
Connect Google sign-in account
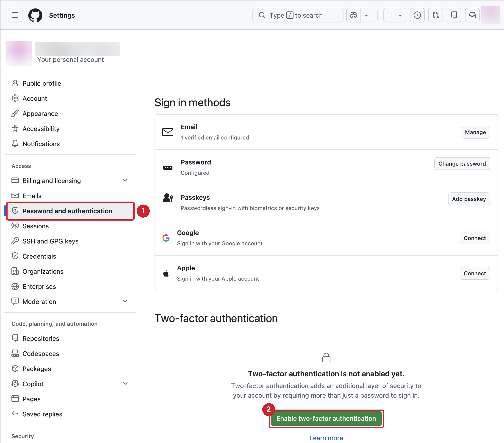coord(475,238)
